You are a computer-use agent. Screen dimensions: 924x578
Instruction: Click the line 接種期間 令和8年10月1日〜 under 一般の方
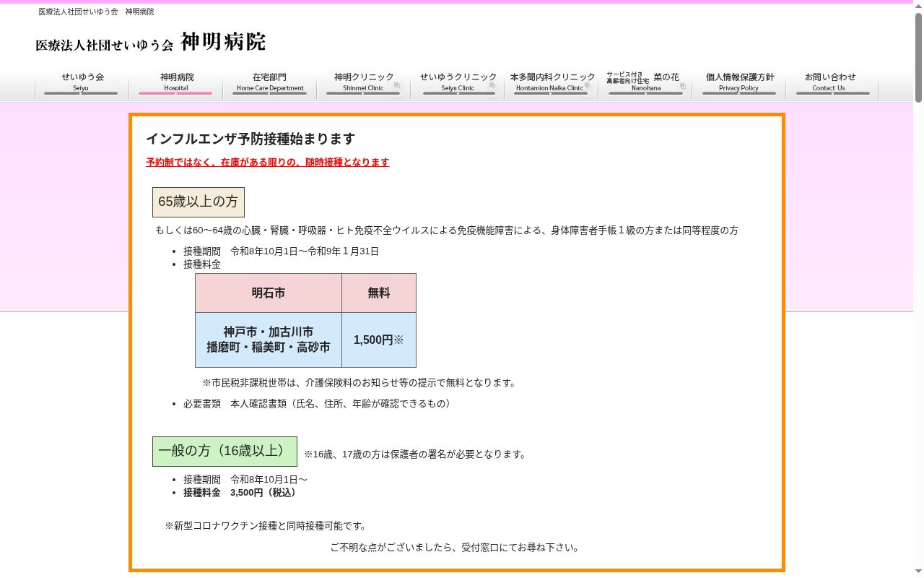[245, 480]
